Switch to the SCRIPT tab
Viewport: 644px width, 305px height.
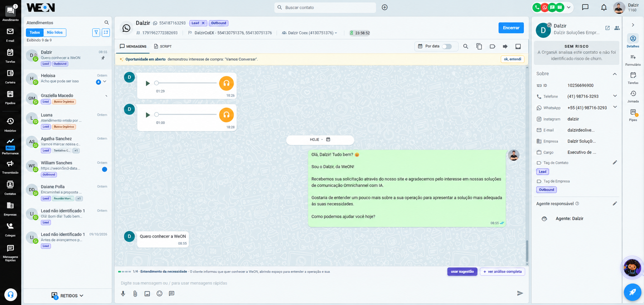(163, 46)
